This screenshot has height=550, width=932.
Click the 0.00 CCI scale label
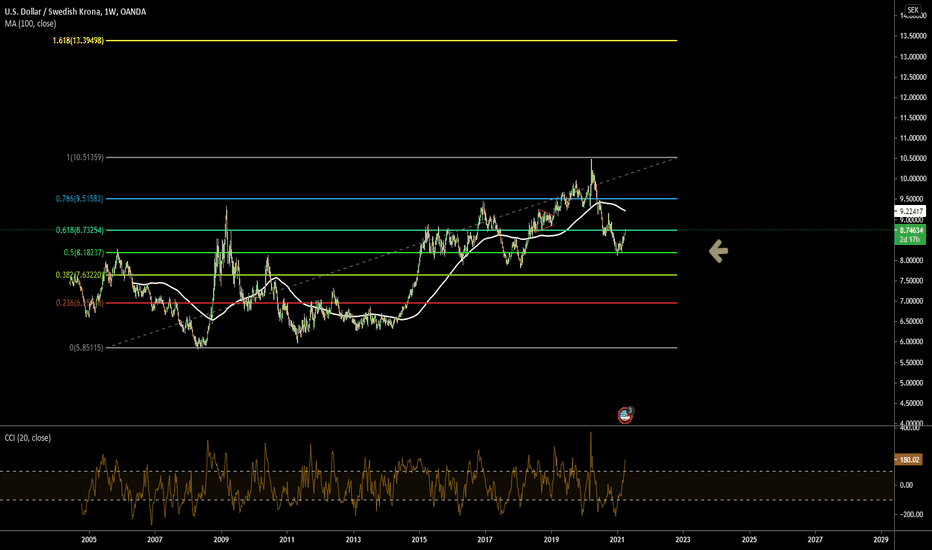point(906,485)
